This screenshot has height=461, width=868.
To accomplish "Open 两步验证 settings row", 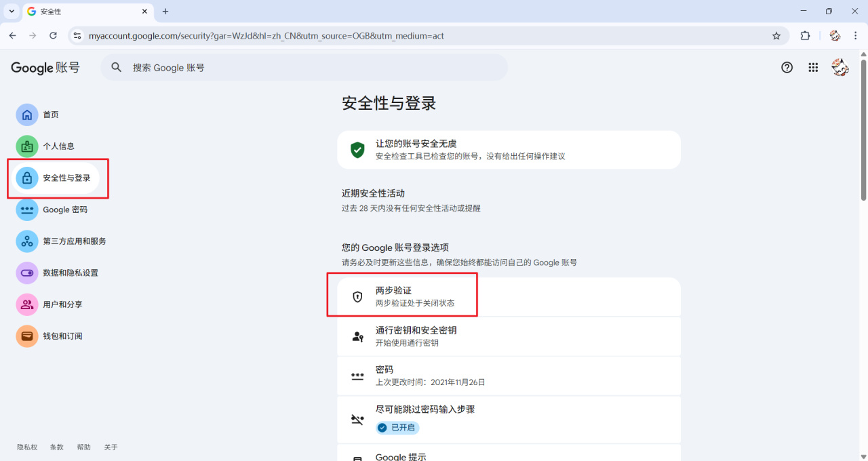I will (509, 297).
